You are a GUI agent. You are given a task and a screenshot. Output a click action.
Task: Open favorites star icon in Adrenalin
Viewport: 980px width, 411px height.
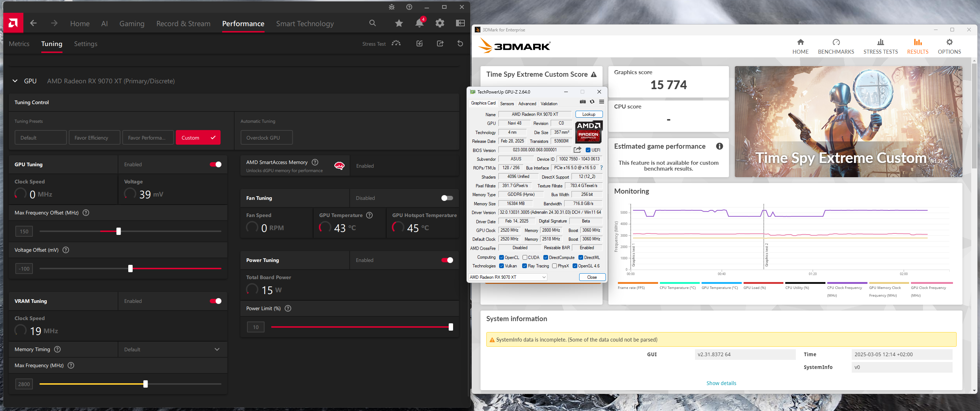point(399,24)
